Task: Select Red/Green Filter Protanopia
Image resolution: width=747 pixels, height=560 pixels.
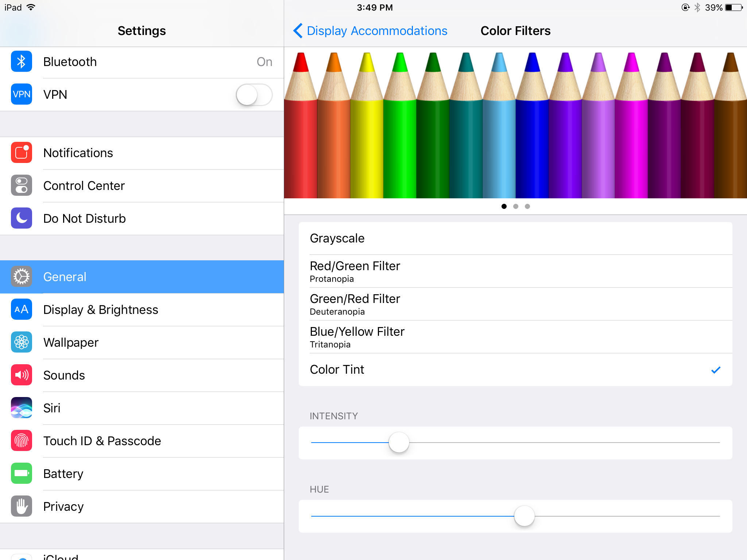Action: pos(515,271)
